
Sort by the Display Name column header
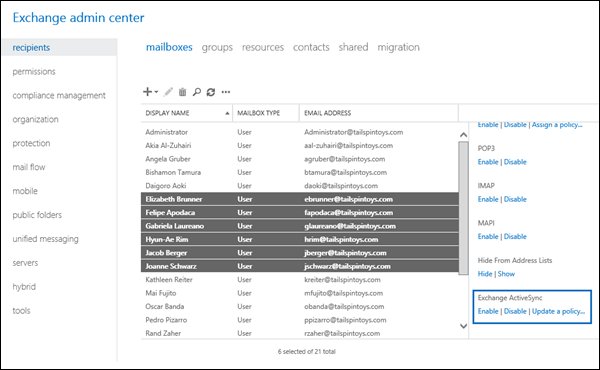187,113
